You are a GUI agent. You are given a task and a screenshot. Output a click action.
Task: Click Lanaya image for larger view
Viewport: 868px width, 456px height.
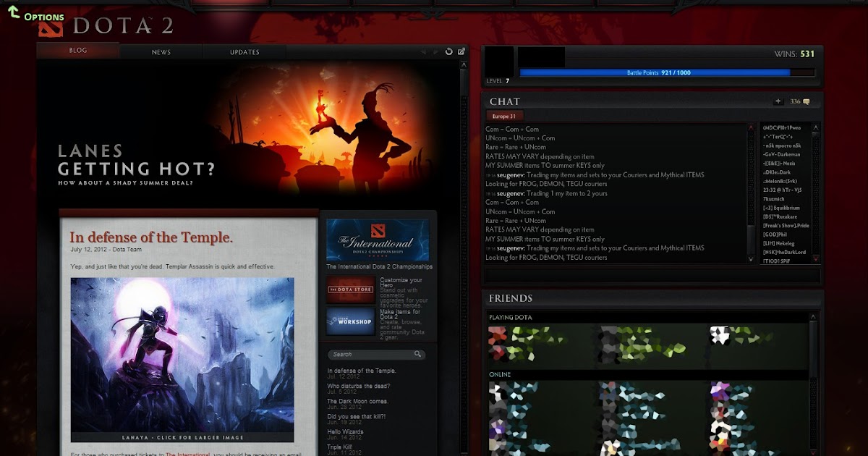(182, 360)
